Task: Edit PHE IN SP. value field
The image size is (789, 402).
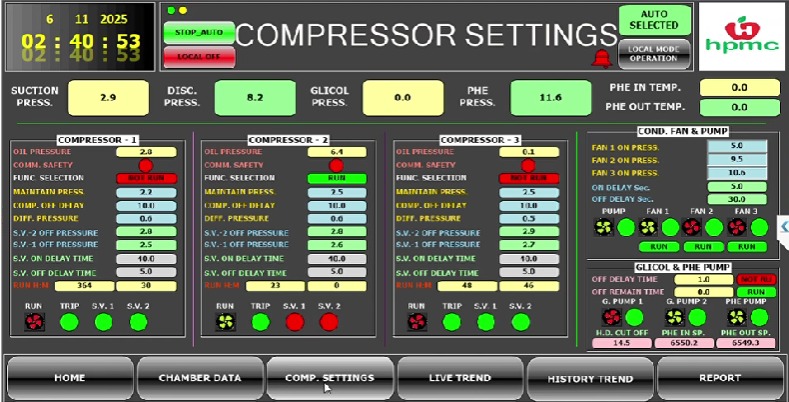Action: coord(684,343)
